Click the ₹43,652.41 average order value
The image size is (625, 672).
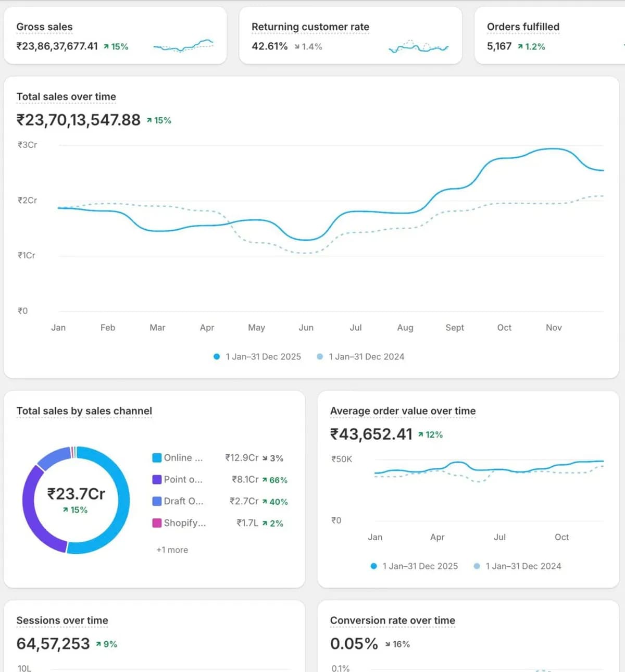click(x=371, y=434)
